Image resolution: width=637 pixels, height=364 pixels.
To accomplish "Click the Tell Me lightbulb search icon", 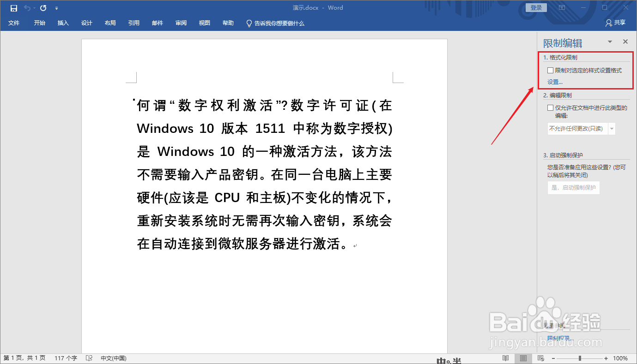I will [x=249, y=23].
